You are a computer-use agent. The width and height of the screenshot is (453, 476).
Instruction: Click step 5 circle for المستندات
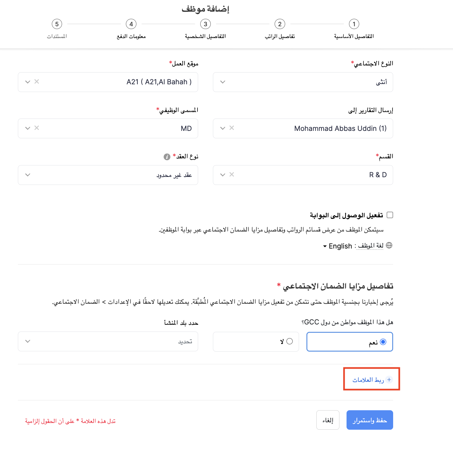(x=57, y=24)
